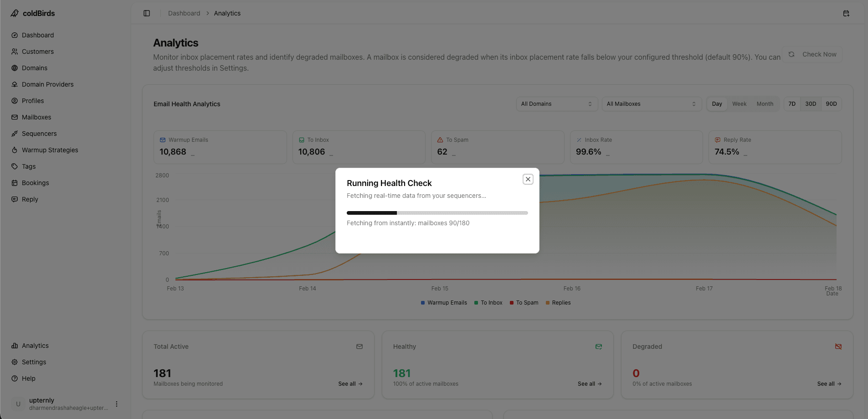Toggle the Warmup Emails legend item

click(x=443, y=302)
